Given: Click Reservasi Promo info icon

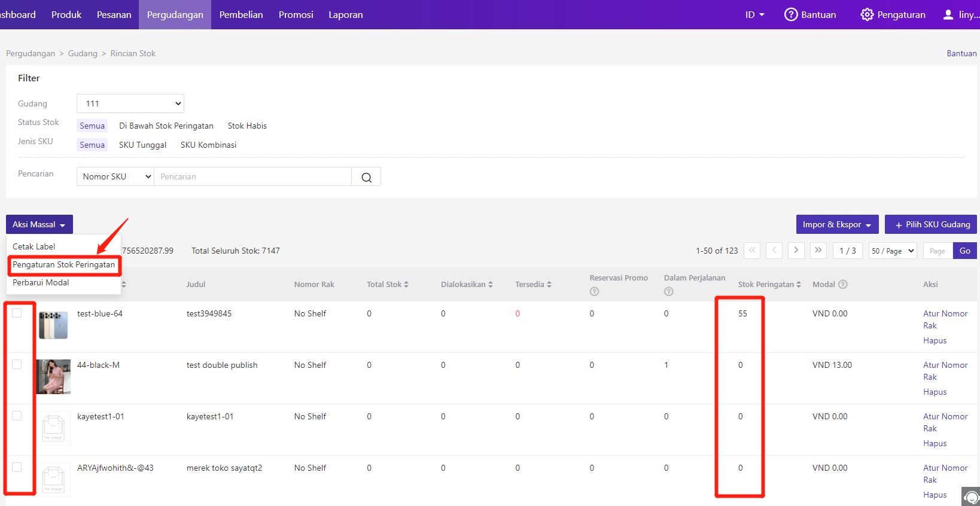Looking at the screenshot, I should (x=594, y=292).
